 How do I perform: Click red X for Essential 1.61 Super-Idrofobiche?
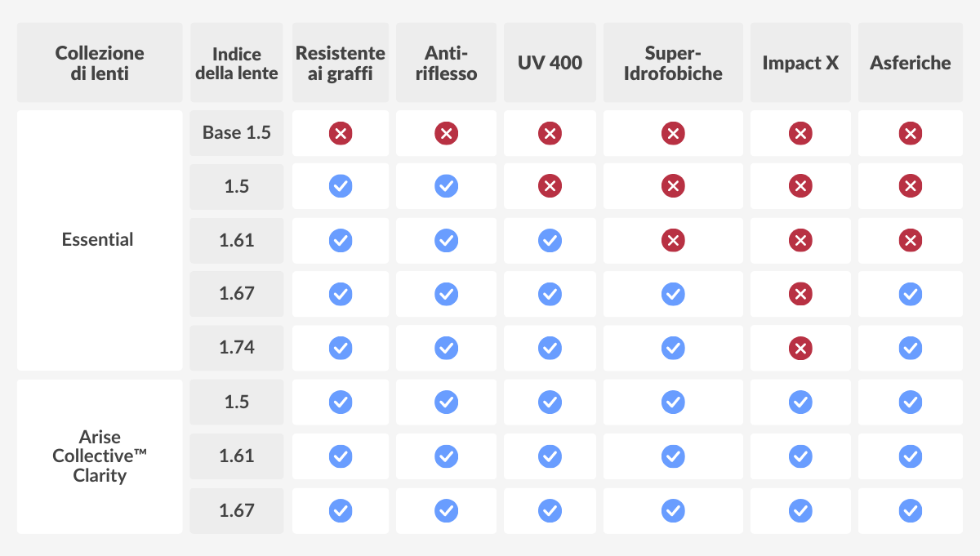tap(672, 241)
